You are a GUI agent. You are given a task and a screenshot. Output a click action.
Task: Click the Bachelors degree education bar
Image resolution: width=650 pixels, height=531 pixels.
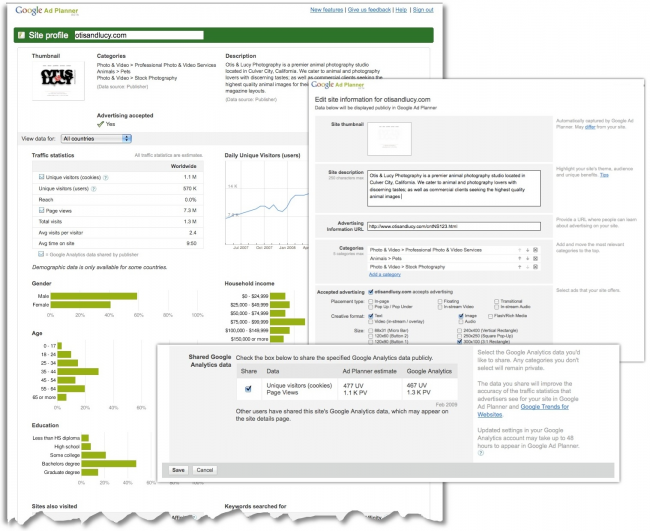[109, 464]
